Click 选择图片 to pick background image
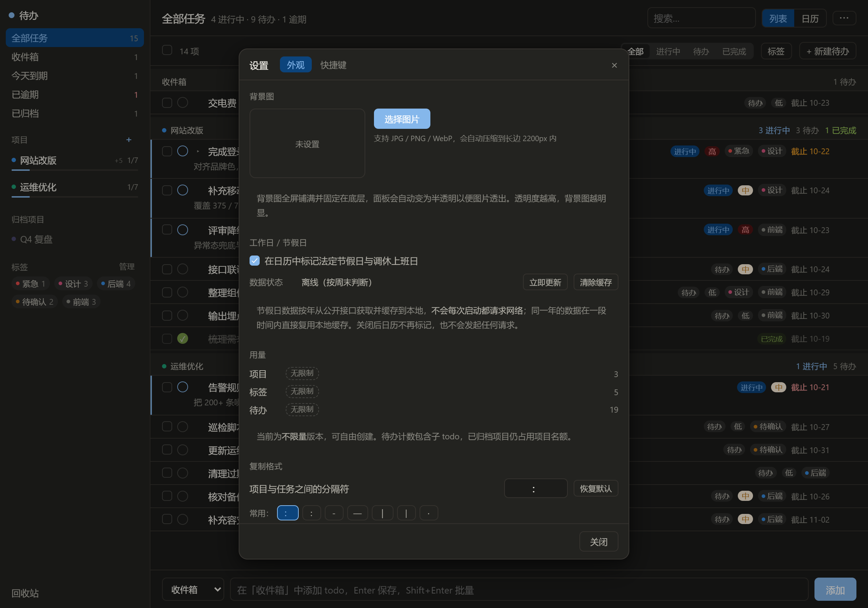The width and height of the screenshot is (868, 608). click(402, 119)
